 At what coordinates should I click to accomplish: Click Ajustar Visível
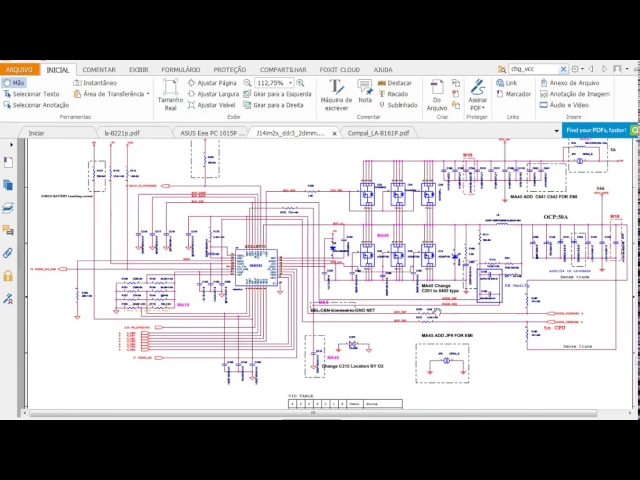tap(211, 105)
